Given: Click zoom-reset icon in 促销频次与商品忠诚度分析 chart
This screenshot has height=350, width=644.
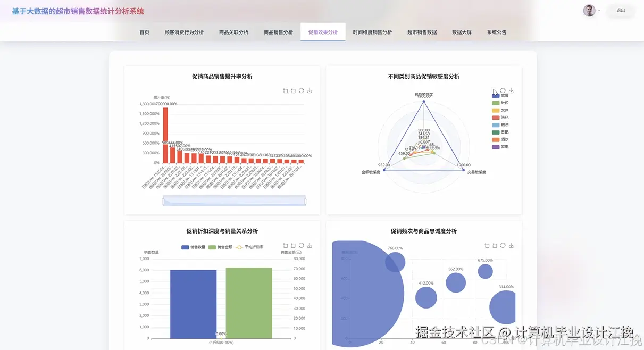Looking at the screenshot, I should click(x=495, y=245).
